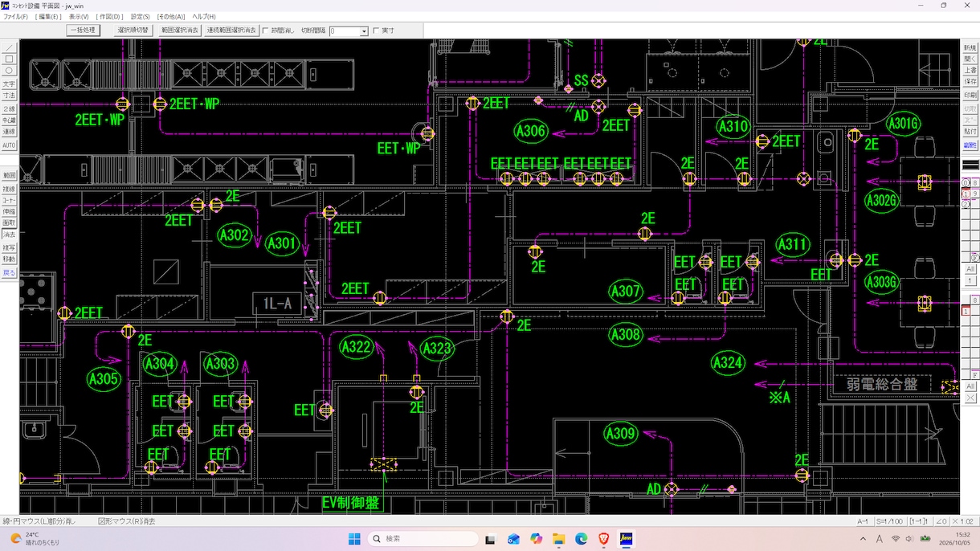Switch to AUTO mode tool
Viewport: 980px width, 551px height.
10,145
